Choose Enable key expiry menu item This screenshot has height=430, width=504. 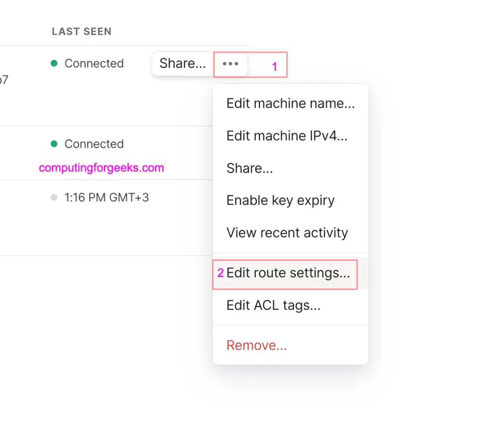[291, 200]
